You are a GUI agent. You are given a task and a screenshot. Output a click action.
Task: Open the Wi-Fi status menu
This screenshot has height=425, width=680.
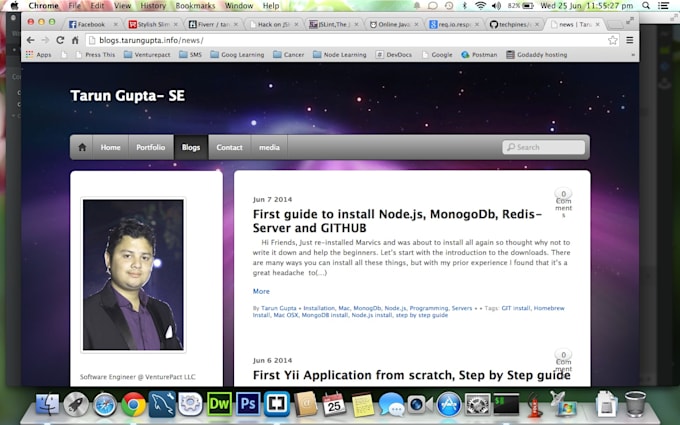[x=480, y=6]
